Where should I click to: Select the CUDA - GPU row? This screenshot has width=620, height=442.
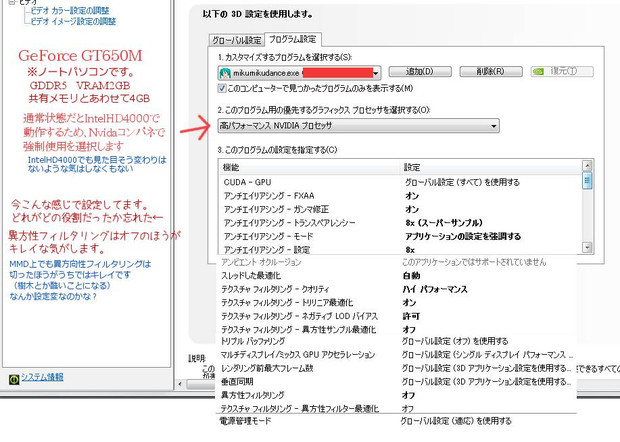pos(400,182)
